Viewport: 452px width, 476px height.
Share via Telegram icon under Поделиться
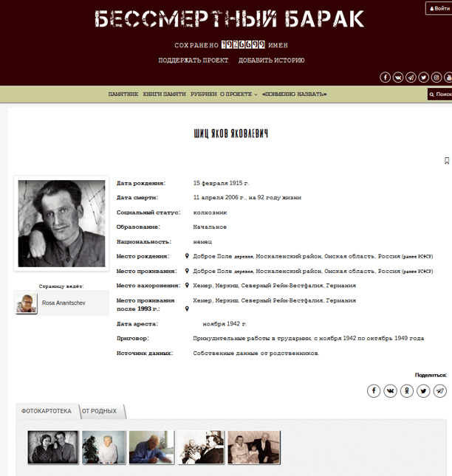click(440, 390)
